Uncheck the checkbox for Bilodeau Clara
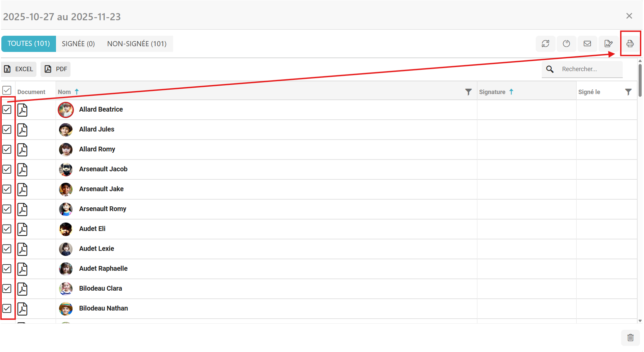 [7, 289]
